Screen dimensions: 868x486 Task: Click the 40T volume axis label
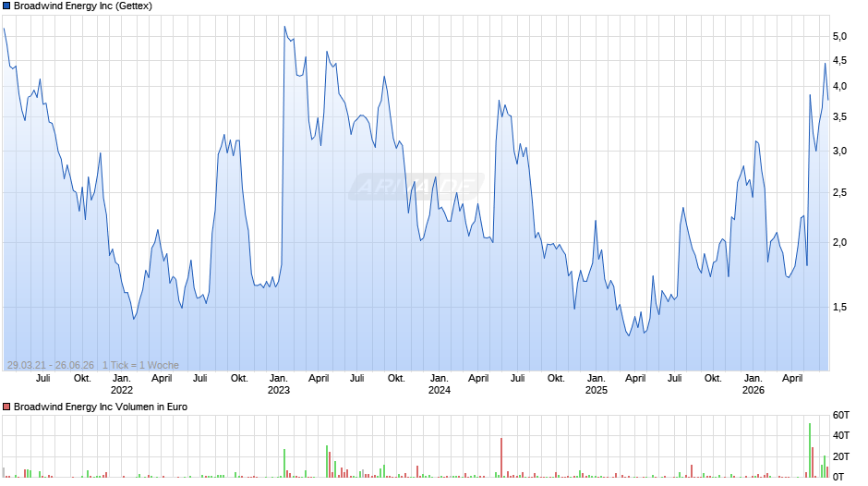tap(841, 435)
